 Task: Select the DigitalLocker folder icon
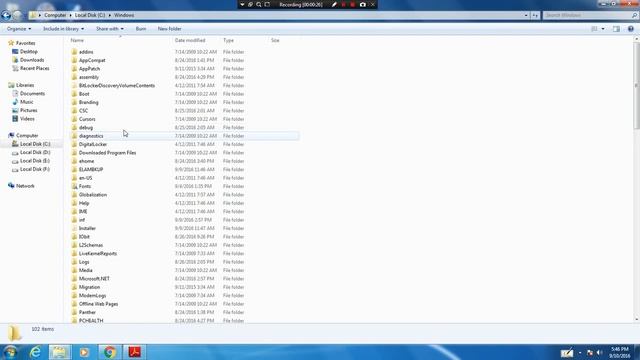pyautogui.click(x=74, y=144)
